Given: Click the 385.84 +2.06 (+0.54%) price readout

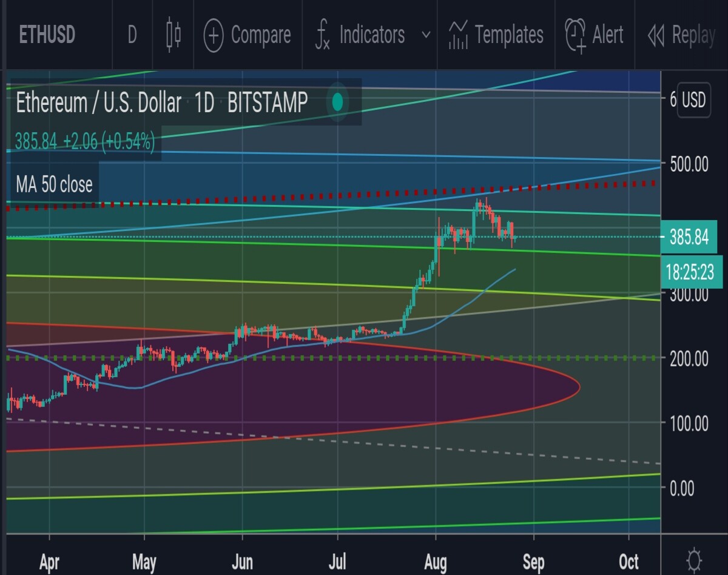Looking at the screenshot, I should (x=85, y=142).
